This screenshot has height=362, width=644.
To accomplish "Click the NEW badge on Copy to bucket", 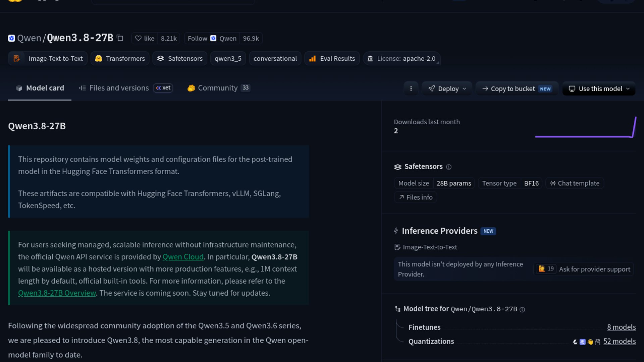I will 545,89.
